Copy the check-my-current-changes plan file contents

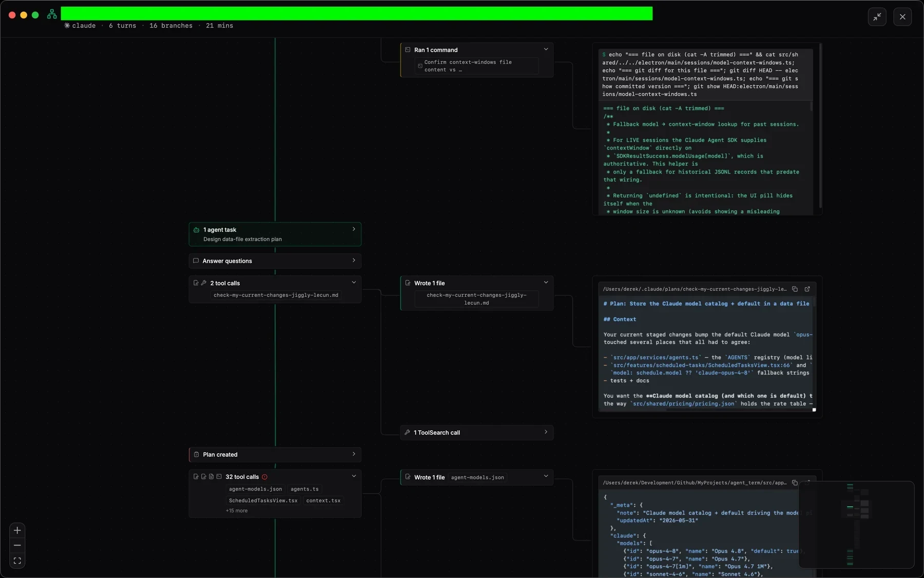coord(795,289)
